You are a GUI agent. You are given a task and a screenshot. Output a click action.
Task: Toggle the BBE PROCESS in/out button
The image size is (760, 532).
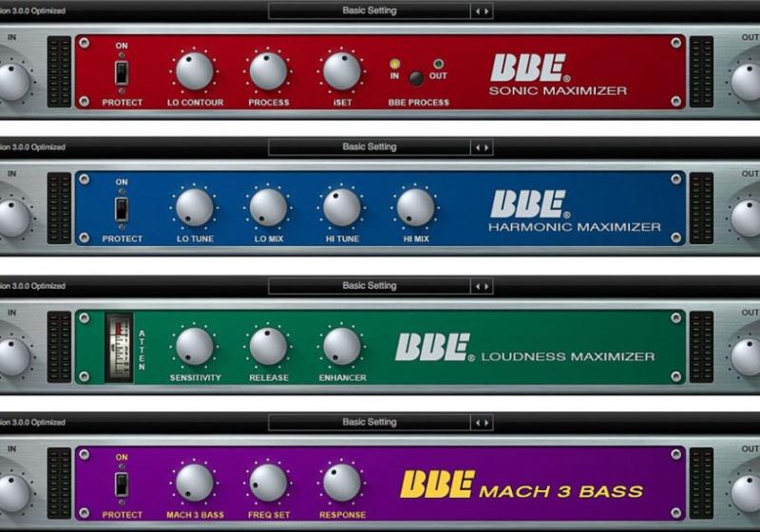point(416,78)
